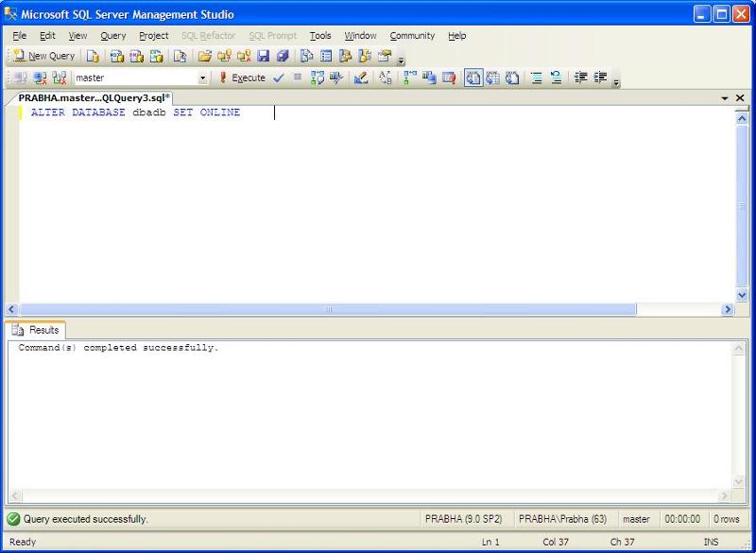
Task: Open the Properties Window icon
Action: pyautogui.click(x=385, y=57)
